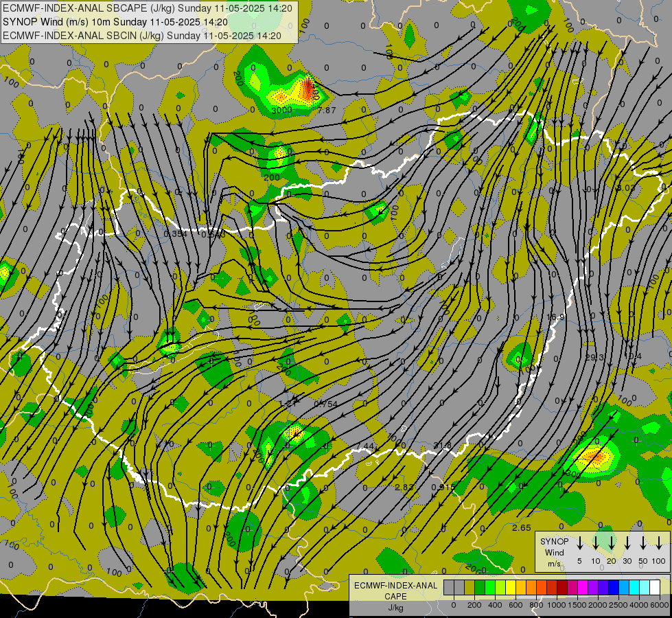Click the 0.354 wind value on map
This screenshot has height=618, width=672.
tap(176, 233)
